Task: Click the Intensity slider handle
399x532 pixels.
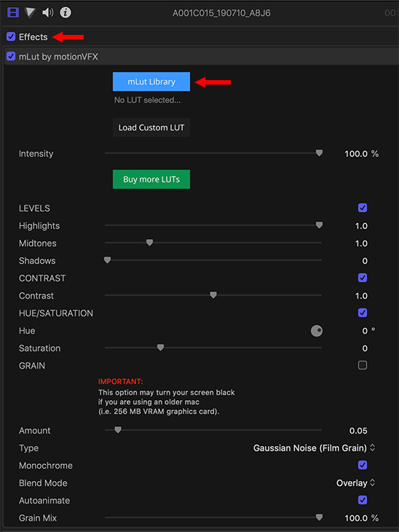Action: (x=319, y=153)
